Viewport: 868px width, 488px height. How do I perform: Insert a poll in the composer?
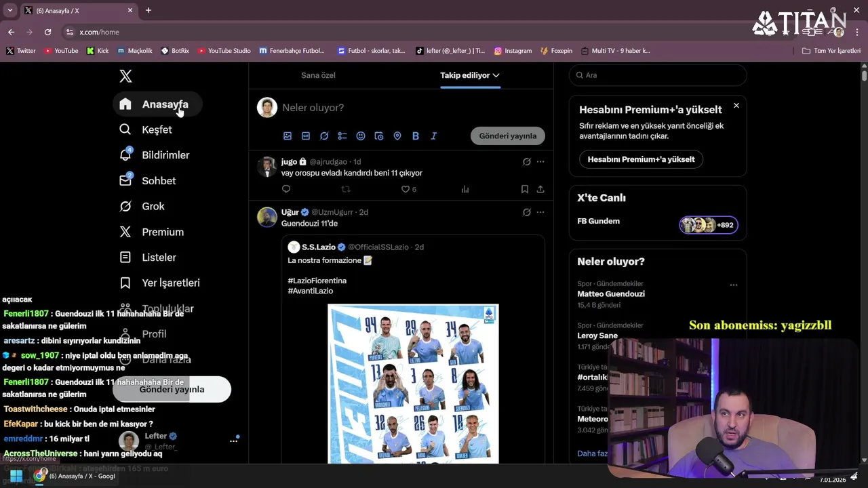tap(342, 136)
